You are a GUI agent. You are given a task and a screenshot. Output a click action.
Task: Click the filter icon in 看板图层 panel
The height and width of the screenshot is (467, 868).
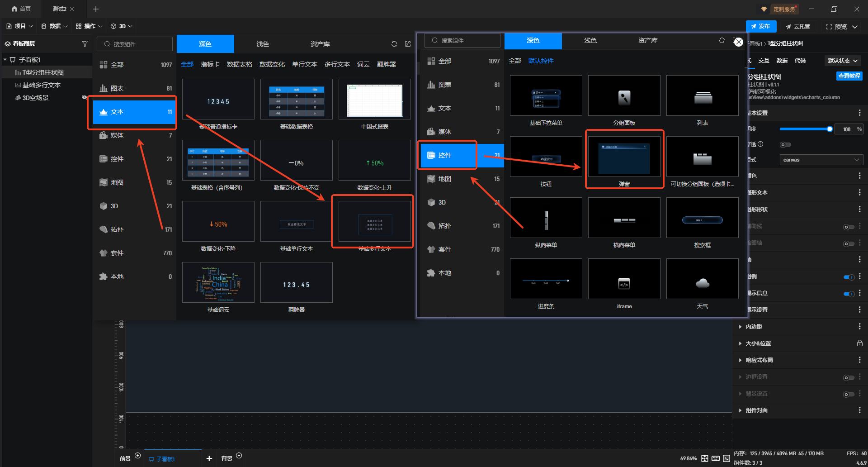(85, 44)
